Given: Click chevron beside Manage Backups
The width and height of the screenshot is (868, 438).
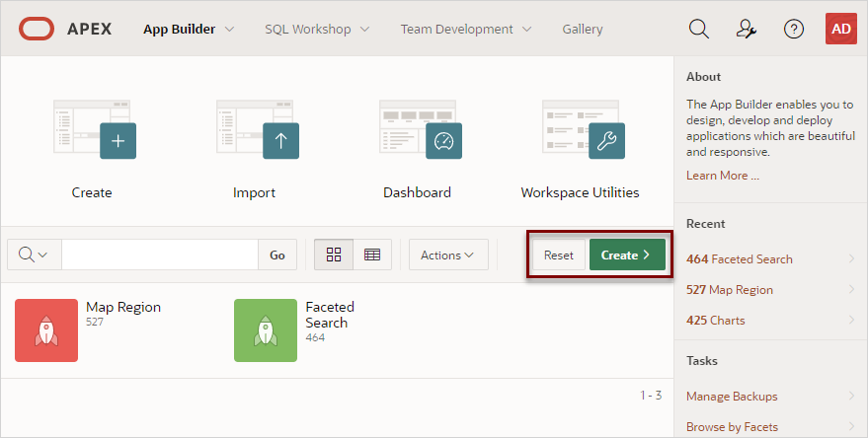Looking at the screenshot, I should tap(851, 396).
